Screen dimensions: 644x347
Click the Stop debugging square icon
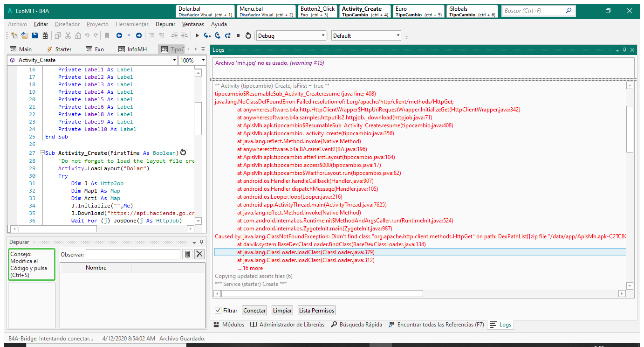coord(238,35)
